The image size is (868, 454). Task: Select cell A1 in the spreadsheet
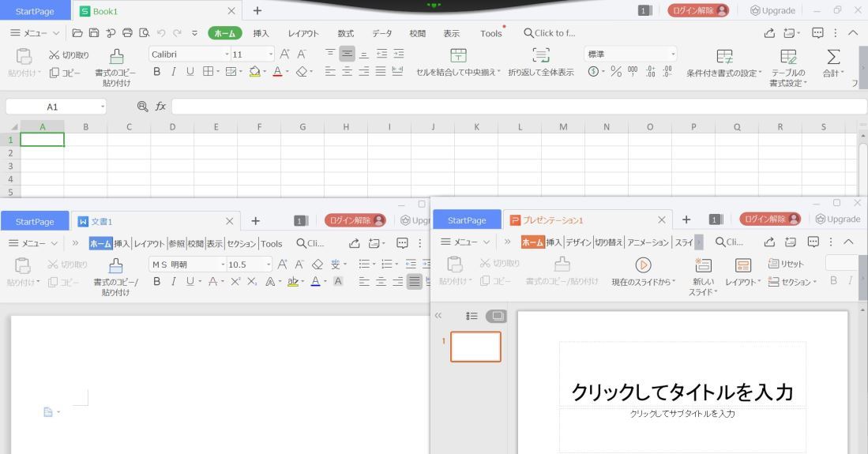pyautogui.click(x=42, y=140)
